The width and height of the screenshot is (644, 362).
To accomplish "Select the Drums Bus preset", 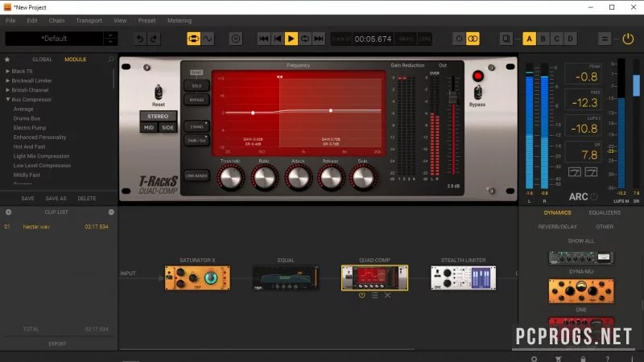I will tap(27, 118).
